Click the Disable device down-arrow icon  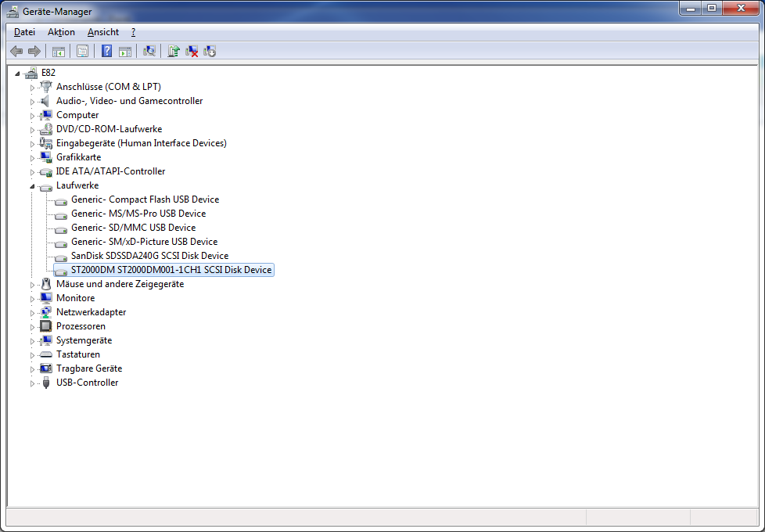point(210,52)
